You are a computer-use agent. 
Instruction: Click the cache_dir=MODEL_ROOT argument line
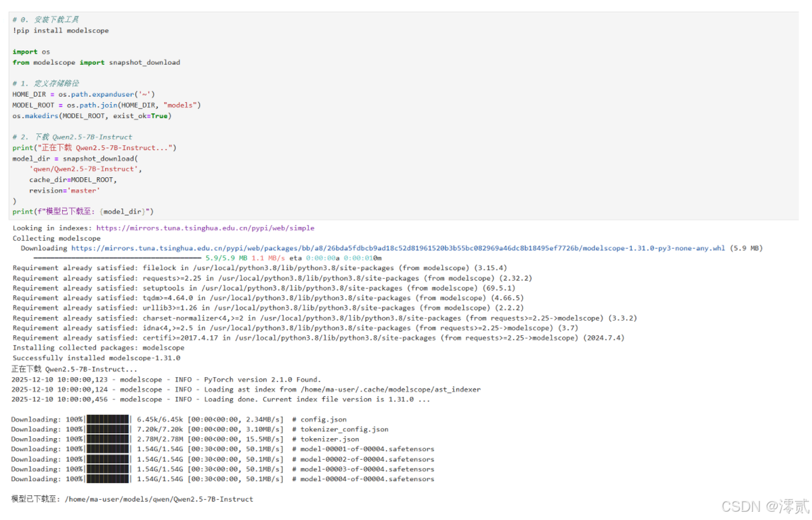pos(73,180)
